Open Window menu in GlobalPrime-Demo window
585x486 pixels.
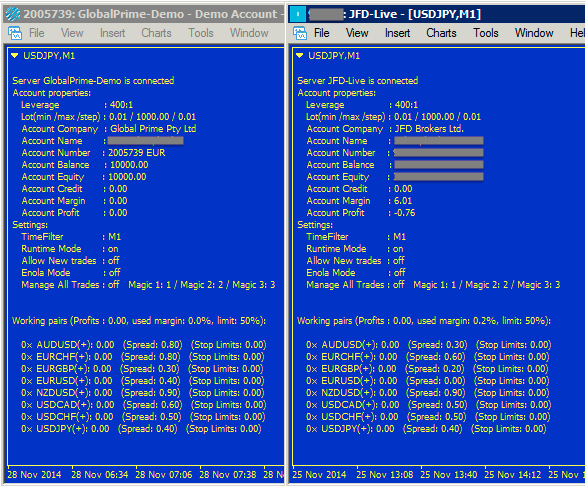click(249, 33)
